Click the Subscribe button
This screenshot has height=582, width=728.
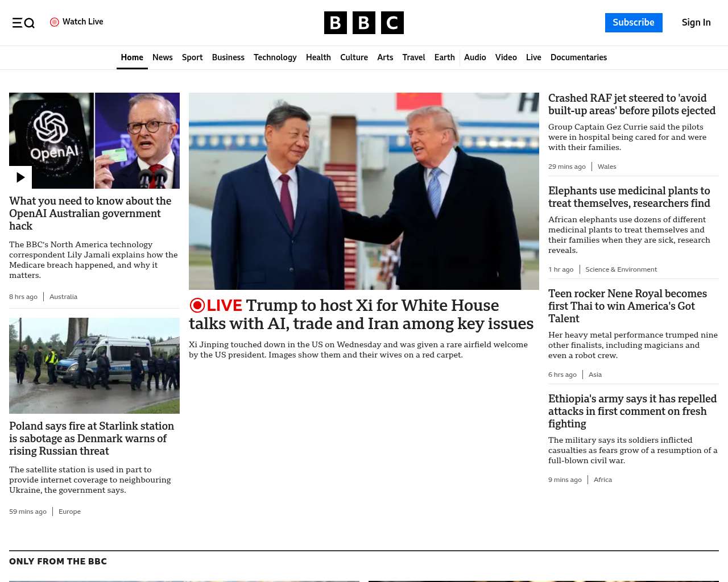point(634,23)
